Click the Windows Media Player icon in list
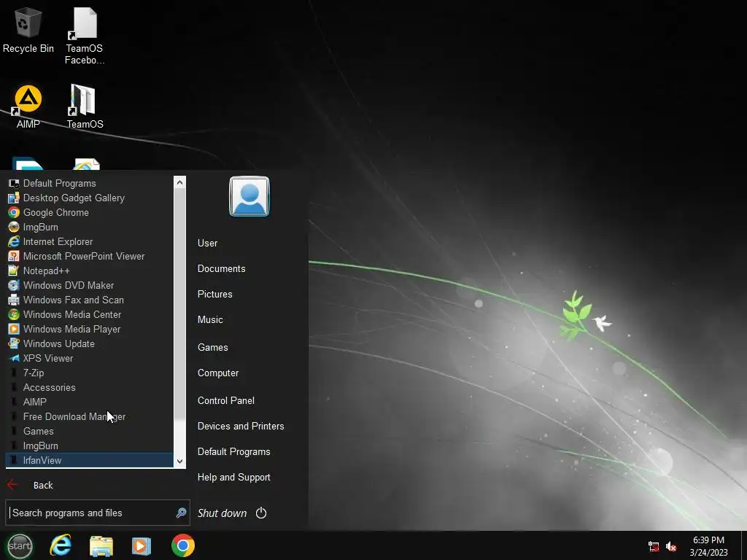 coord(14,330)
